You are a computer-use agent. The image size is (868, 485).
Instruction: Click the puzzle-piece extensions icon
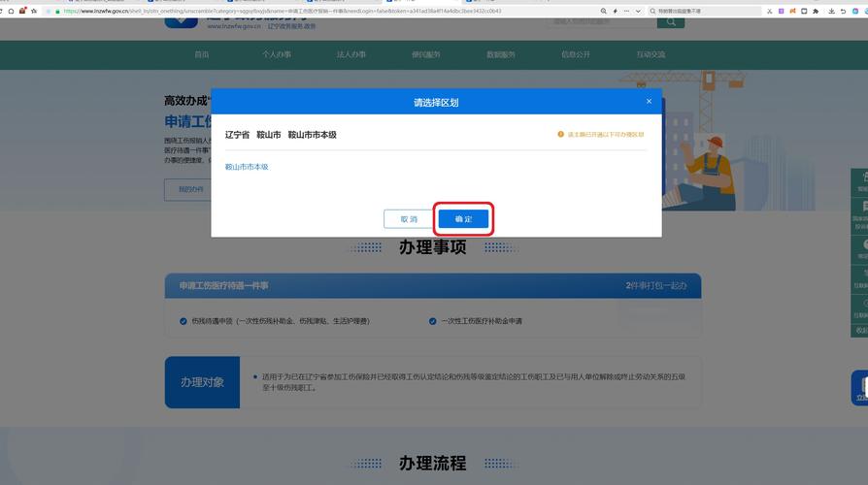click(816, 11)
